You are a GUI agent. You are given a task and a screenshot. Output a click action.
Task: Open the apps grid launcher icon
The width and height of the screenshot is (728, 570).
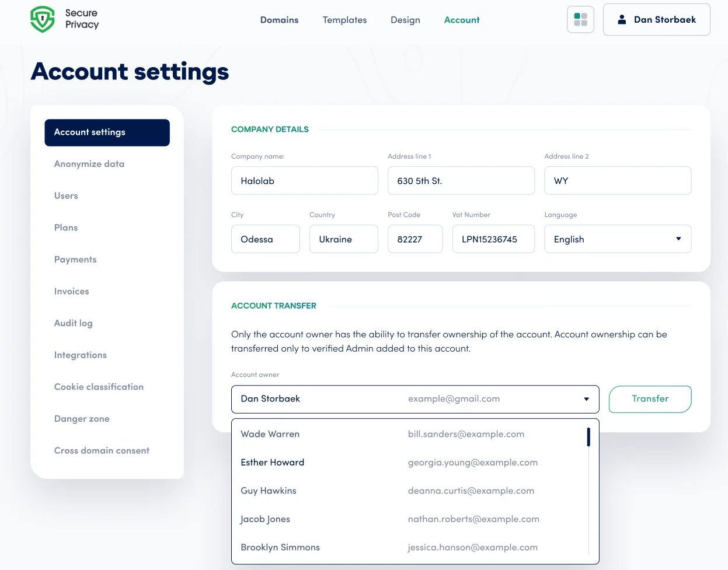(x=580, y=19)
